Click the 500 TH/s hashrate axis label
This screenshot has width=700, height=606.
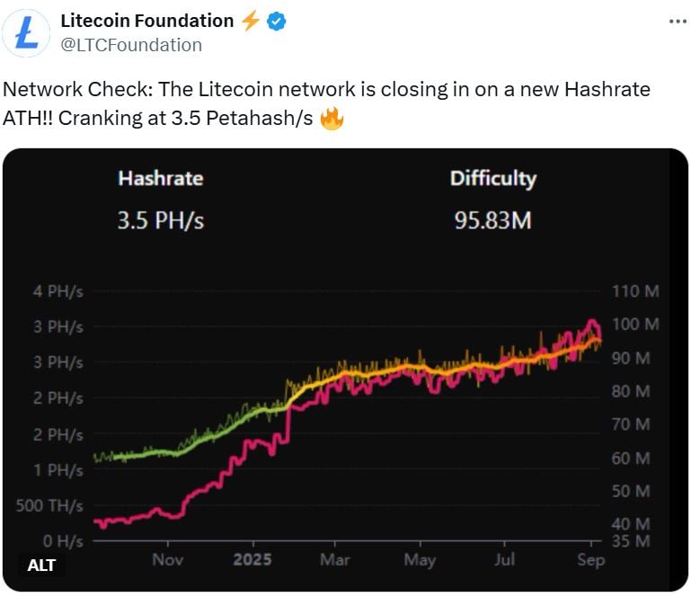pyautogui.click(x=49, y=505)
